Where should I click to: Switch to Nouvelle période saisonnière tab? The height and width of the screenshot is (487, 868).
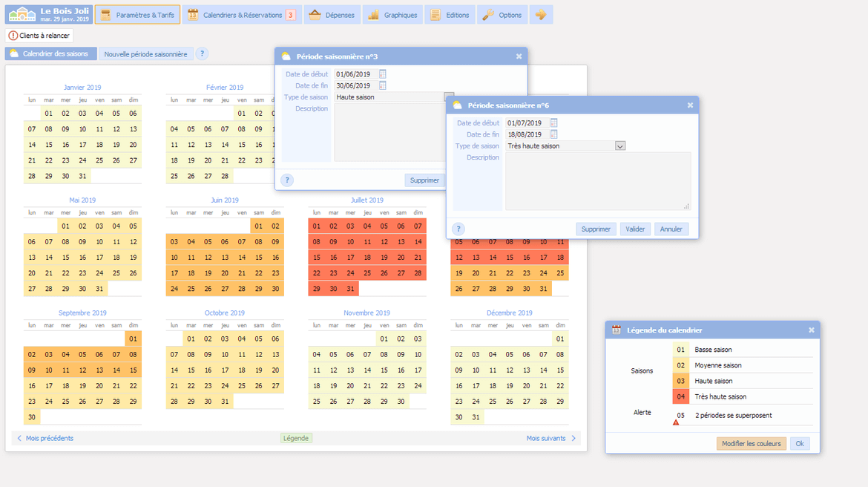[145, 54]
